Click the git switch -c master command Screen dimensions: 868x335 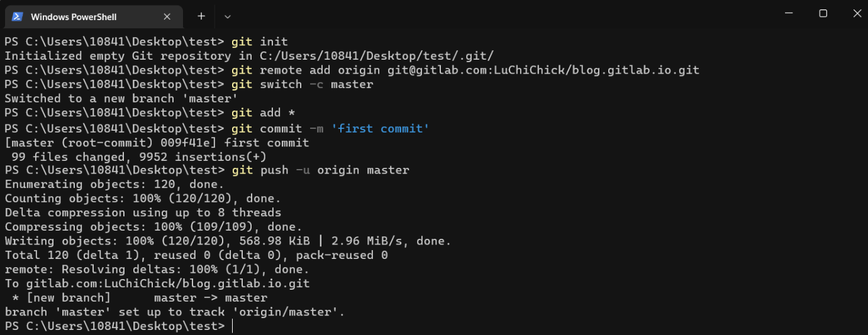click(303, 84)
